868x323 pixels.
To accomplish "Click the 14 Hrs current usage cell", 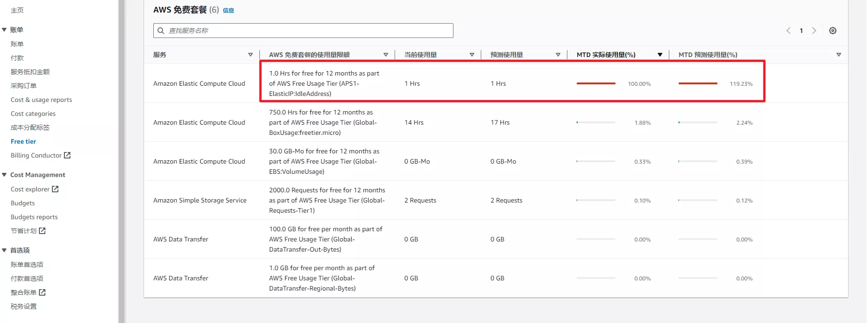I will [414, 122].
